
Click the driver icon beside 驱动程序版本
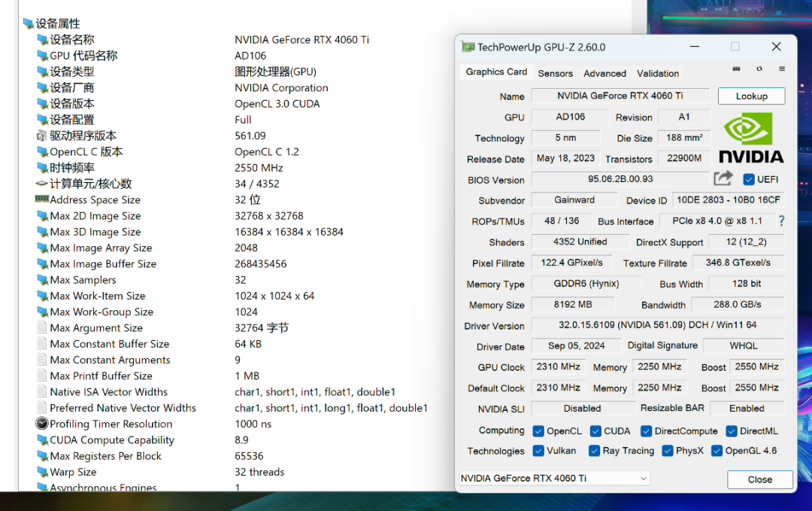[42, 135]
